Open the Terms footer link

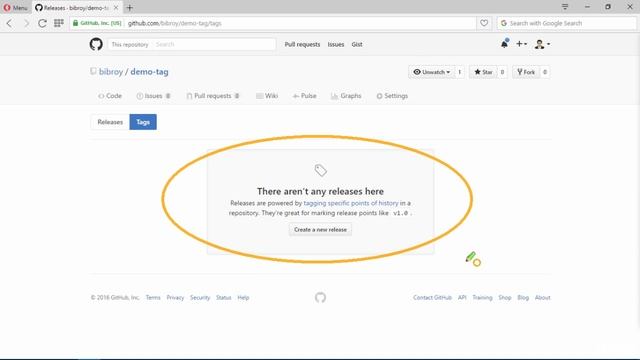point(153,298)
